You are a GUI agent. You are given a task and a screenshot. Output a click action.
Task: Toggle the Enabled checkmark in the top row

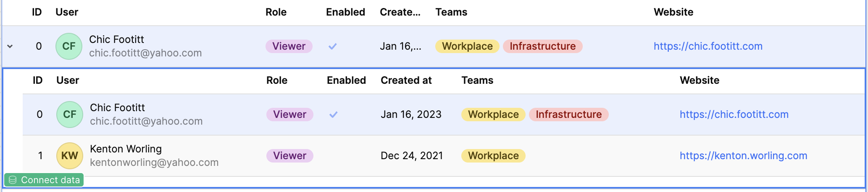pyautogui.click(x=332, y=46)
